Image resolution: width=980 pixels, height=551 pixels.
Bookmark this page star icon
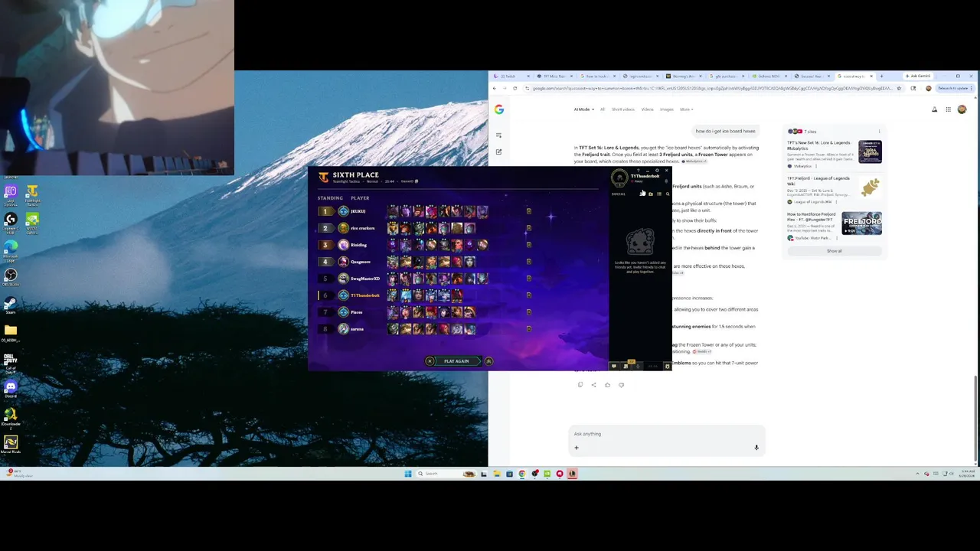pyautogui.click(x=899, y=88)
